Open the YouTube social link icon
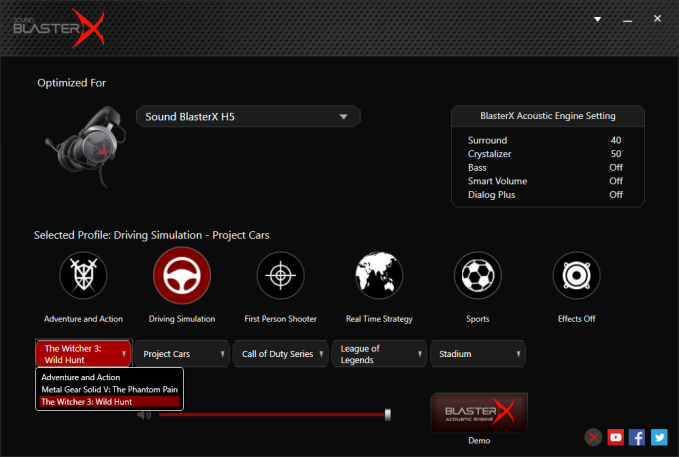This screenshot has width=679, height=457. coord(615,437)
